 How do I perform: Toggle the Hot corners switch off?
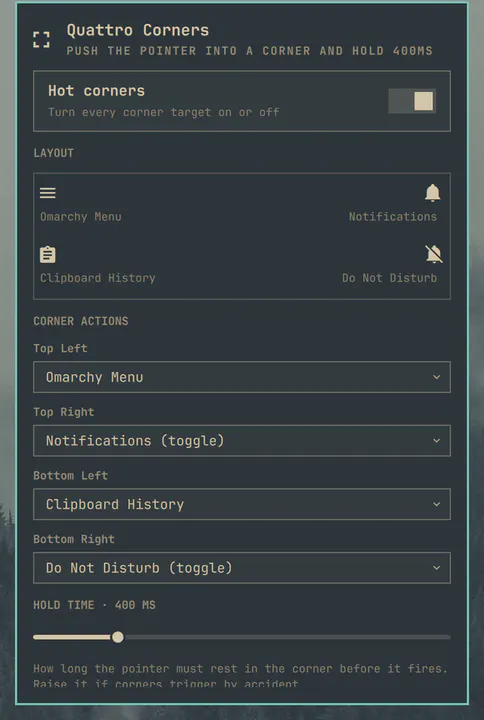point(412,101)
